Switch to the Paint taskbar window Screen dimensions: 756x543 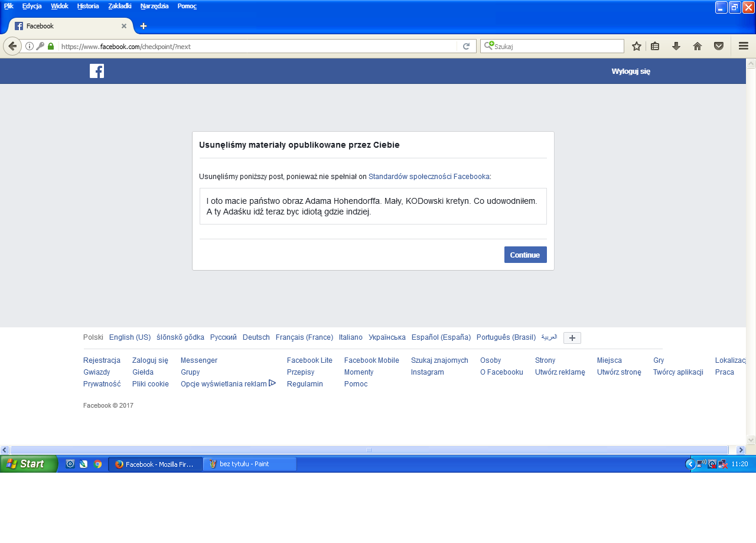(x=250, y=464)
